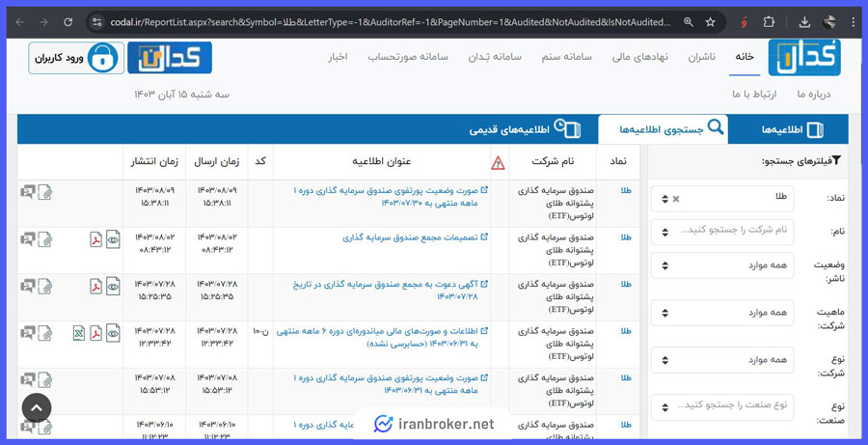Download Excel file of the 12:33:42 row

click(x=79, y=332)
